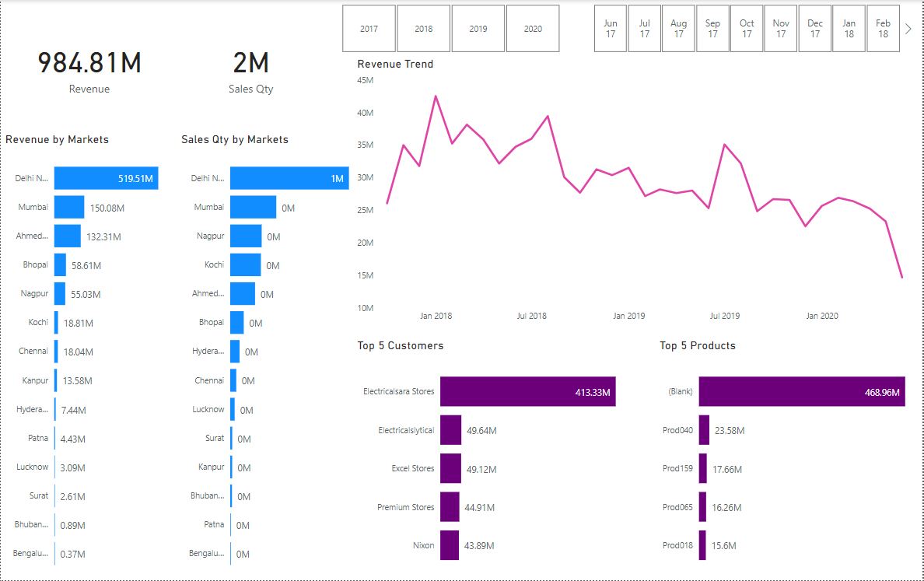924x581 pixels.
Task: Click the peak point on the Revenue Trend line
Action: pyautogui.click(x=436, y=96)
